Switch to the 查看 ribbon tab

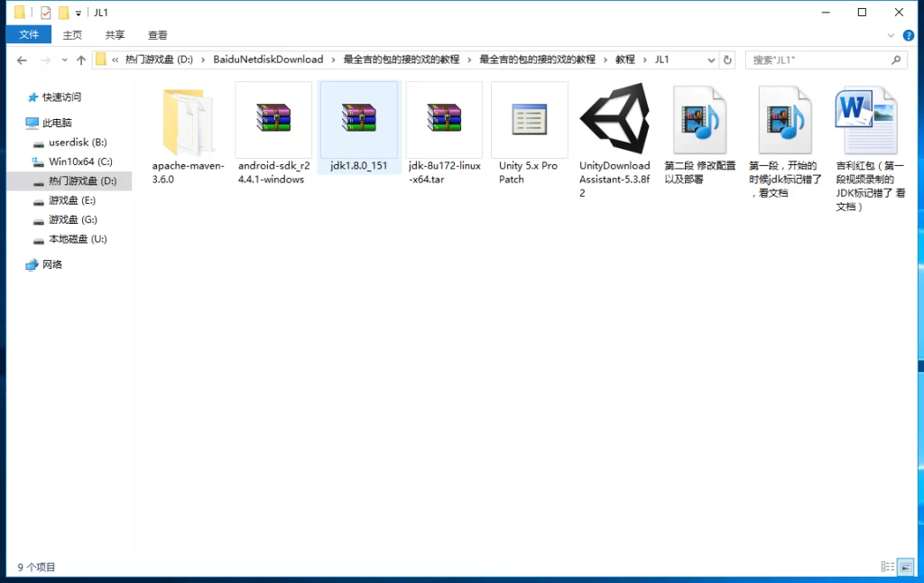pos(157,35)
